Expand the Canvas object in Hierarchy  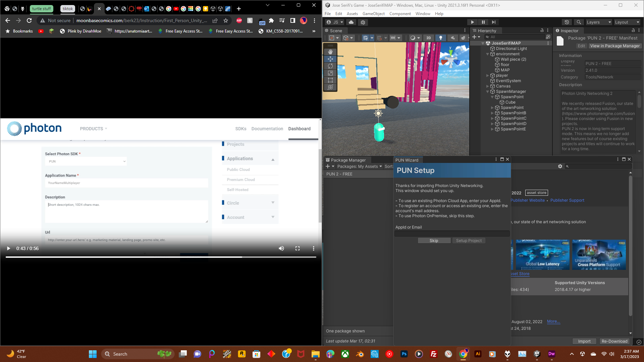[x=488, y=86]
